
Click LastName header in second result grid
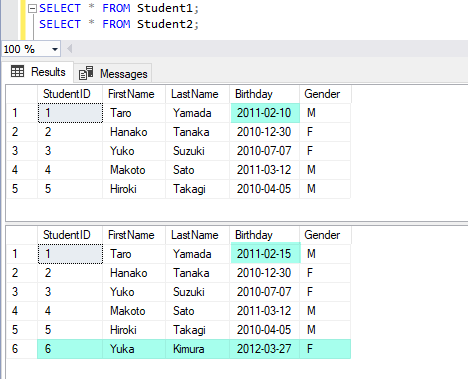pyautogui.click(x=198, y=235)
